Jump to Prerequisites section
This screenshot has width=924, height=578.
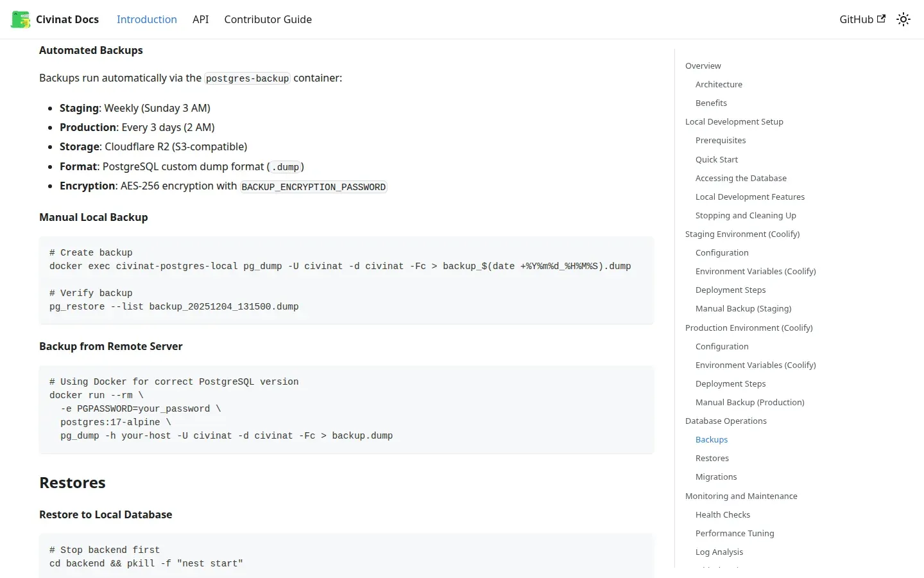[x=721, y=140]
